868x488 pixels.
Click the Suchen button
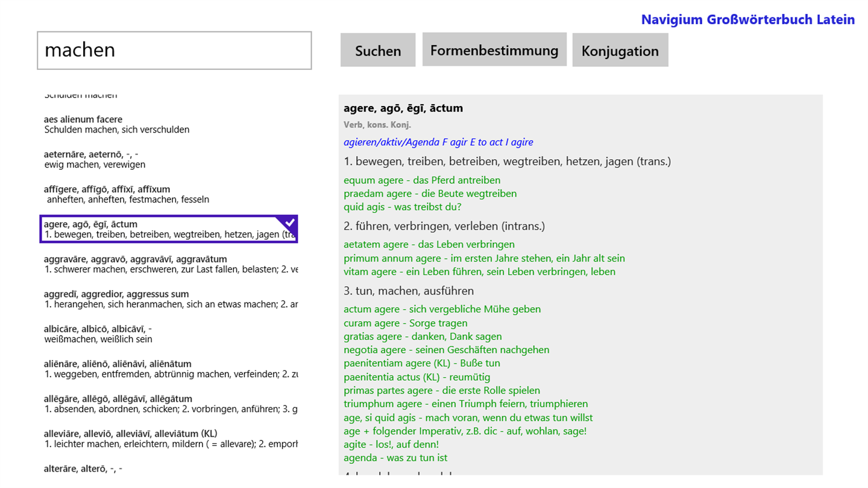tap(378, 50)
